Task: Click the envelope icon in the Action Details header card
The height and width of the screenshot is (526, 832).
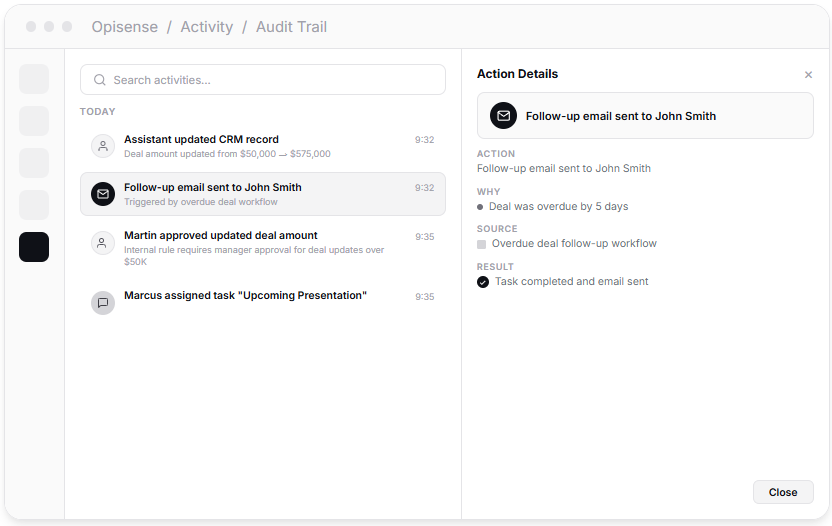Action: [503, 116]
